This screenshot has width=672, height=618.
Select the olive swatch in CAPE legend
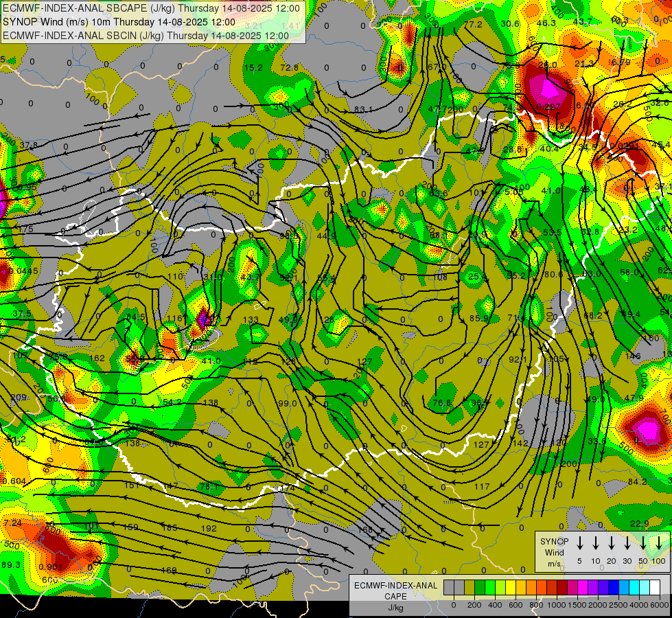click(470, 587)
